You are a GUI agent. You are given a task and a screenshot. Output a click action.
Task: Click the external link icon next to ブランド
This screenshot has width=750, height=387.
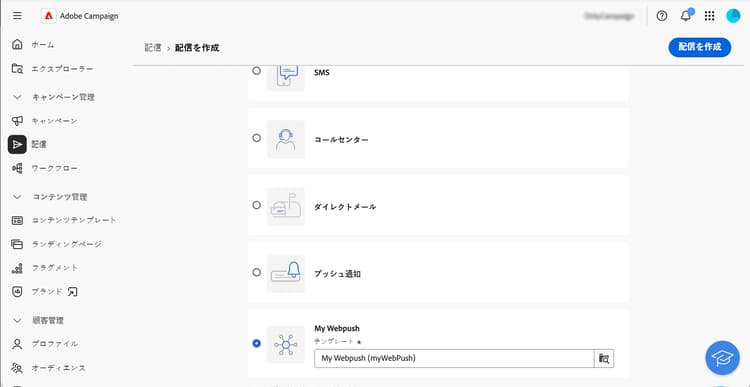click(72, 291)
